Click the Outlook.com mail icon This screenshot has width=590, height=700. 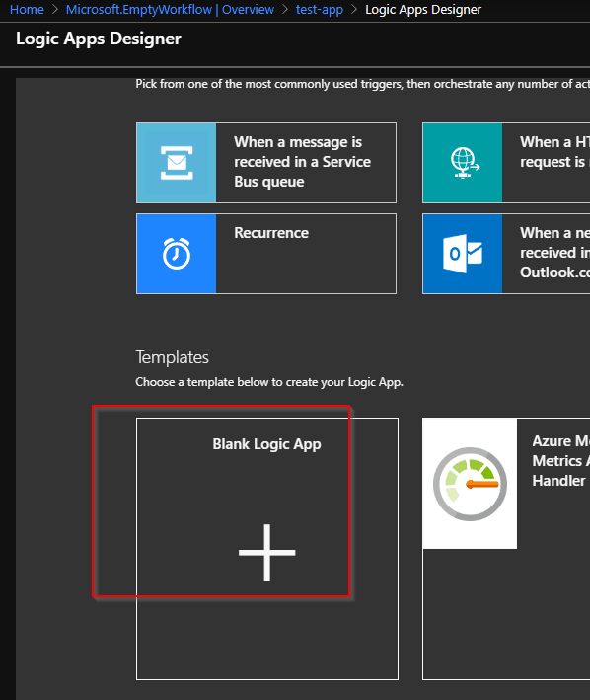point(463,254)
